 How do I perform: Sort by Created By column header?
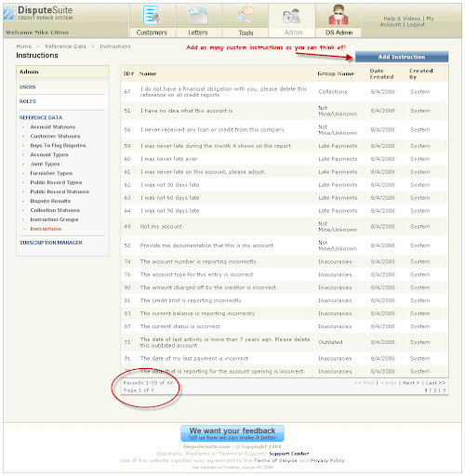pos(421,73)
